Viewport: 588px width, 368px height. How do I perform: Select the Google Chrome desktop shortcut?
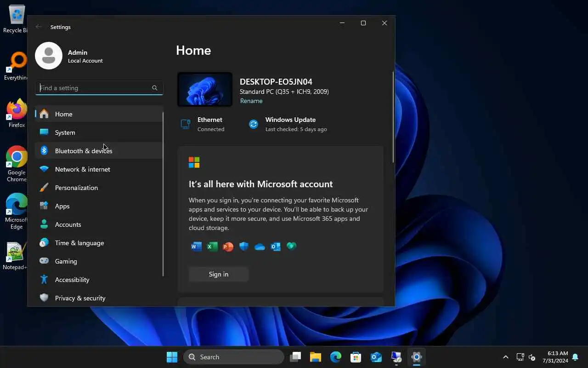tap(17, 164)
